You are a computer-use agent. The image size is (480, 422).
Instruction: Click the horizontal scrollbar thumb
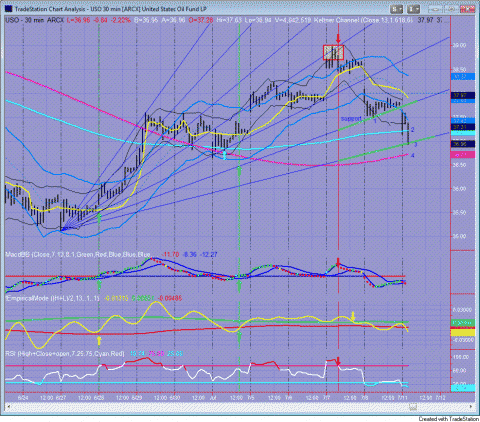point(413,406)
